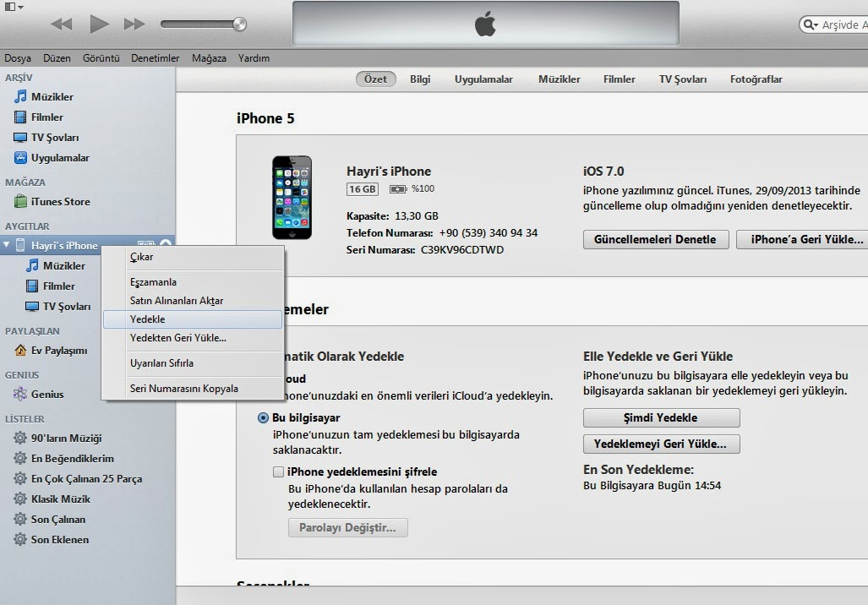Viewport: 868px width, 605px height.
Task: Click the Apple logo status display
Action: 485,24
